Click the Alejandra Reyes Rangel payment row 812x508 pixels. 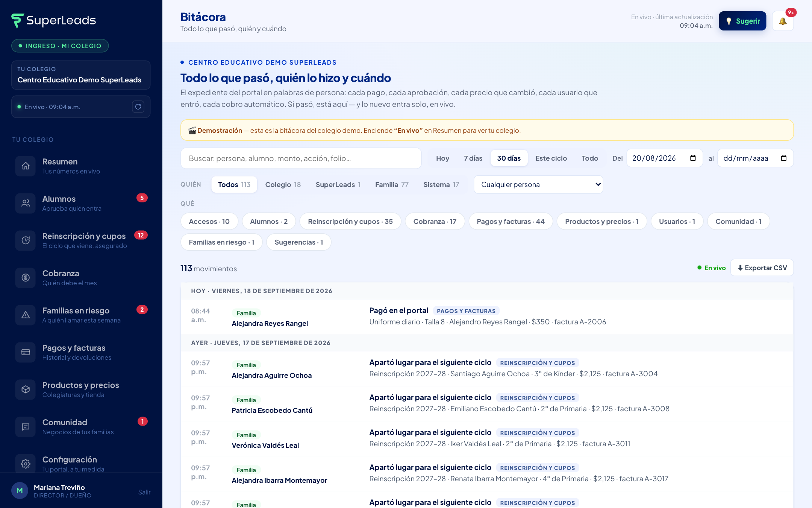[x=487, y=316]
